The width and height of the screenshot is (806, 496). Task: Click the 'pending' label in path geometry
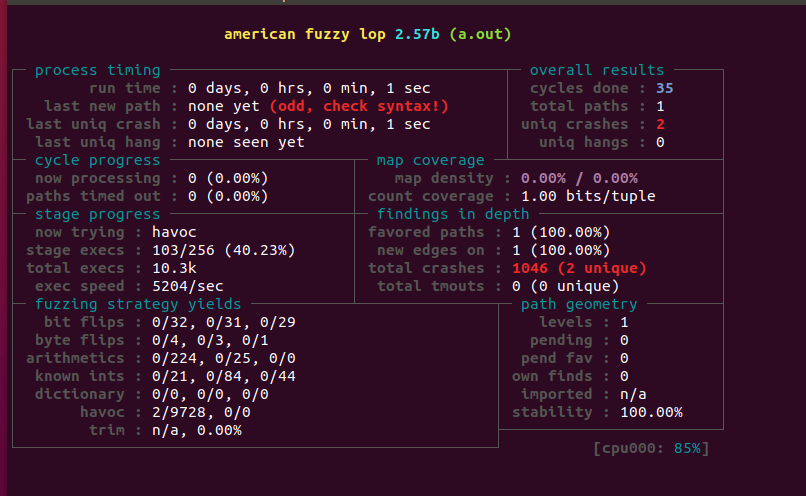click(x=561, y=340)
